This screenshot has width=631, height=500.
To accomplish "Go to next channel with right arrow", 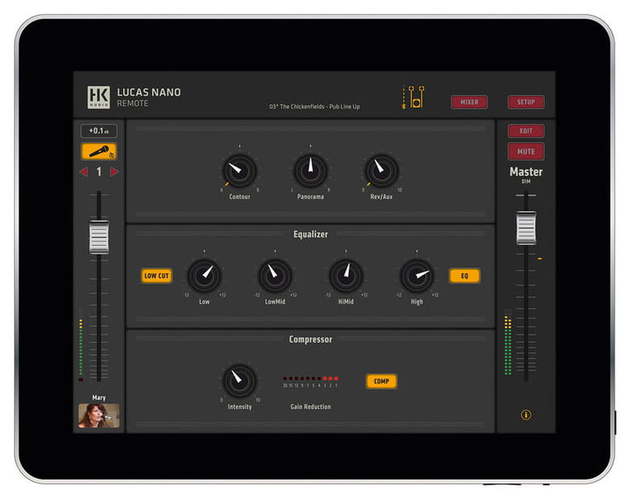I will [x=114, y=172].
